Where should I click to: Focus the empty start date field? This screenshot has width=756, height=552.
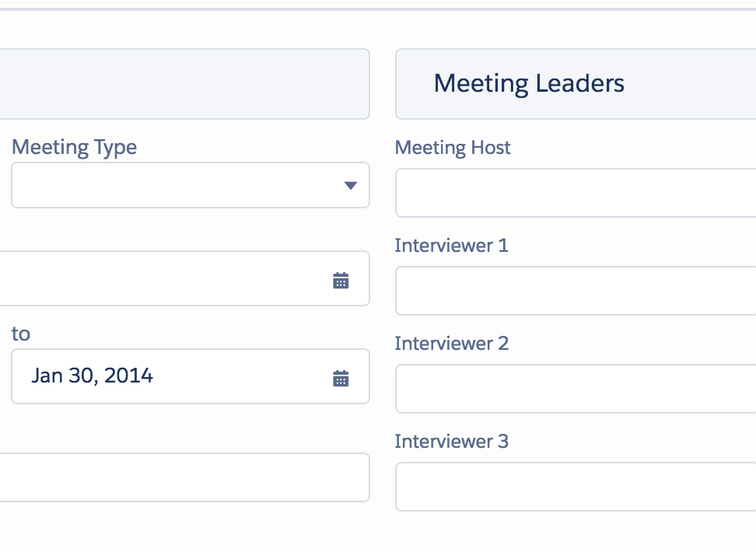click(156, 278)
